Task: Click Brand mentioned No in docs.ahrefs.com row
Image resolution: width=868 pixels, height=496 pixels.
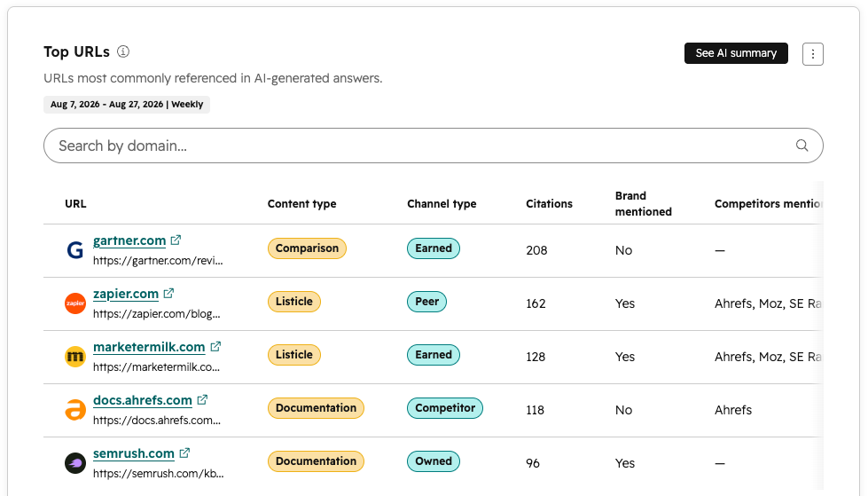Action: pos(623,410)
